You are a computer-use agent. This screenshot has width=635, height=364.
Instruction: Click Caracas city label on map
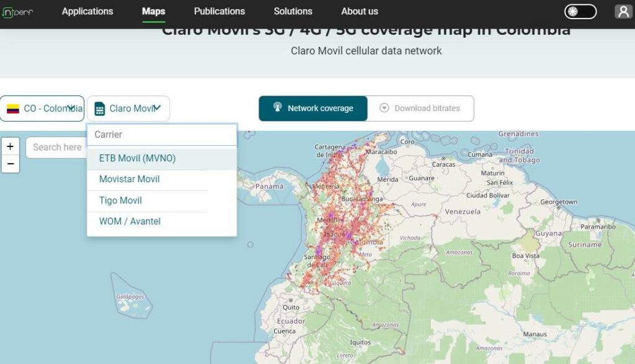click(x=443, y=164)
